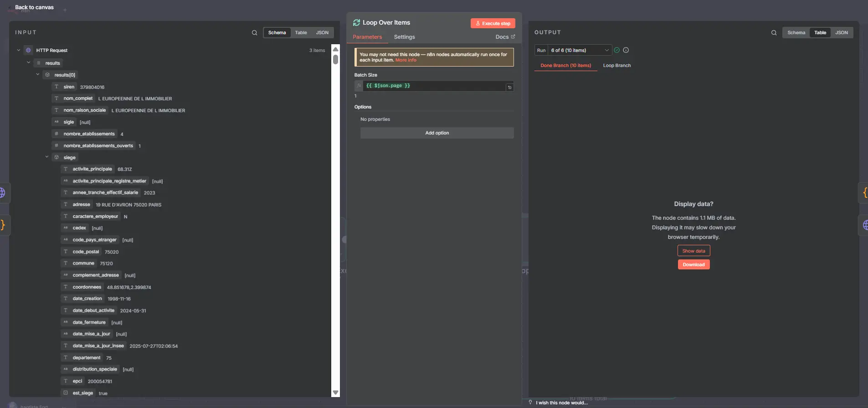Click the orange braces node icon at left edge
This screenshot has width=868, height=408.
point(3,225)
